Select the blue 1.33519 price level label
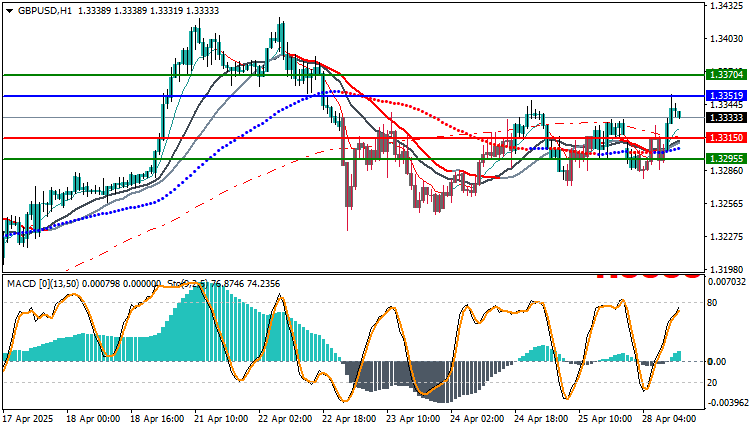The image size is (750, 430). pyautogui.click(x=726, y=96)
